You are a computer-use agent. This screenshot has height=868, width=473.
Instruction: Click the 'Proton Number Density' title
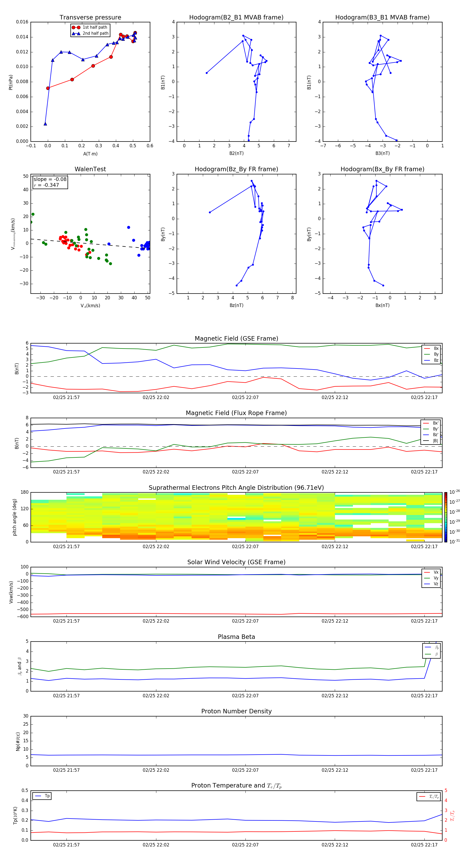236,711
